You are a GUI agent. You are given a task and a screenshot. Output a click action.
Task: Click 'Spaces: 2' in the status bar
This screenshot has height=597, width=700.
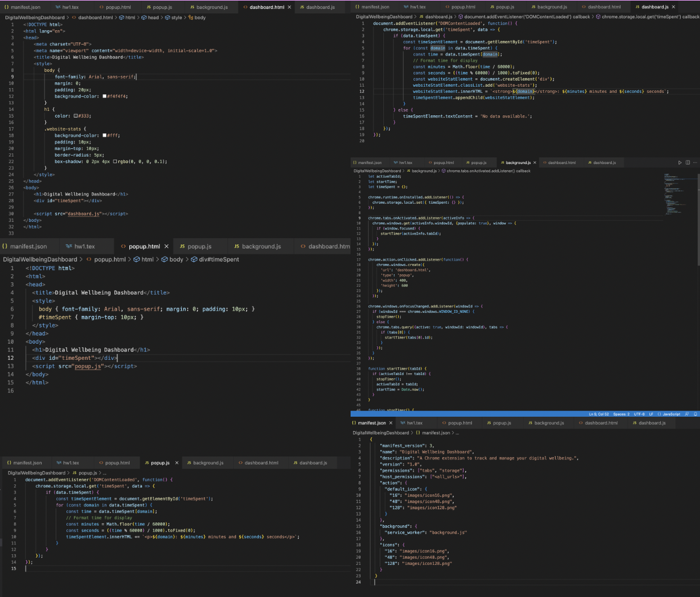coord(621,414)
